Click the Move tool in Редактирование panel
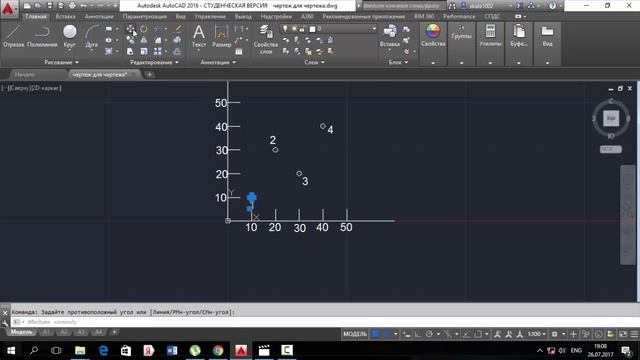Image resolution: width=640 pixels, height=360 pixels. 131,29
